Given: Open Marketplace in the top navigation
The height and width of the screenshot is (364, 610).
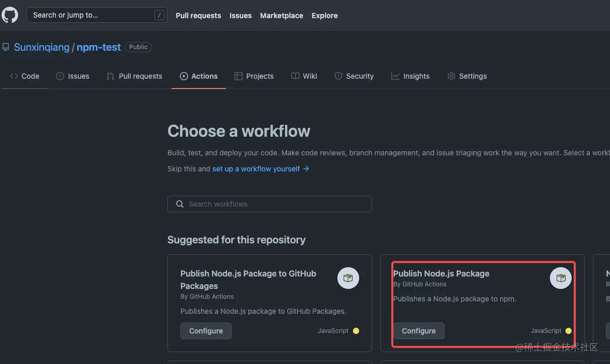Looking at the screenshot, I should pos(281,16).
